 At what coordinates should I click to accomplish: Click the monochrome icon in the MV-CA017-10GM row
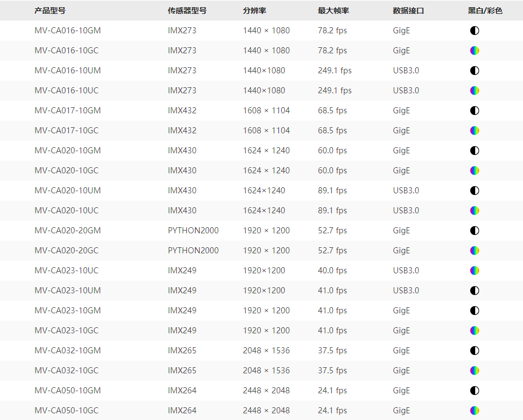click(474, 111)
